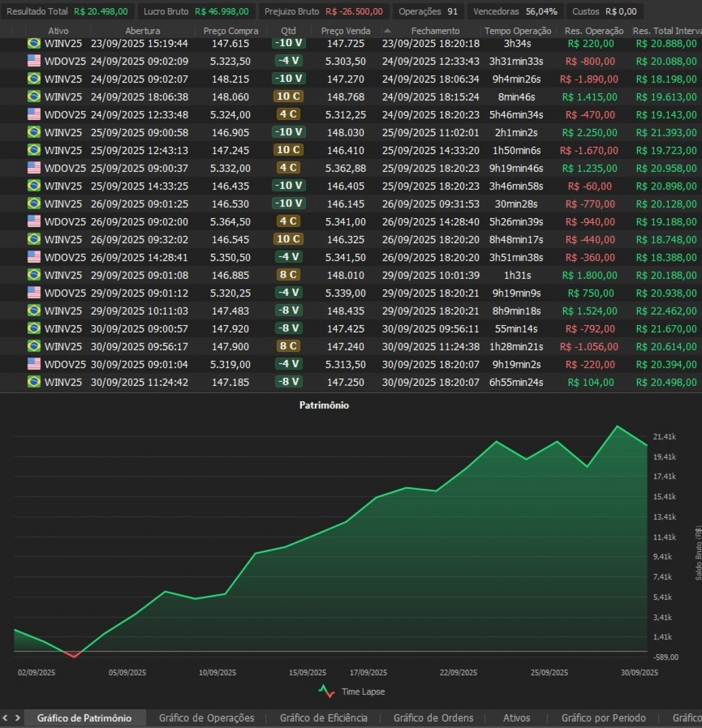
Task: Select the Gráfico de Eficiência tab
Action: (x=324, y=717)
